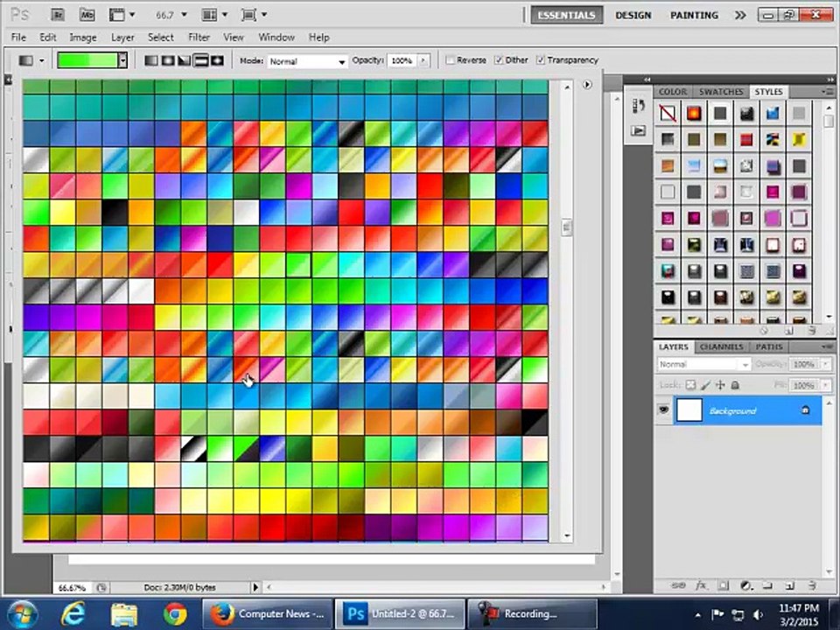The width and height of the screenshot is (840, 630).
Task: Uncheck the Transparency checkbox
Action: (541, 60)
